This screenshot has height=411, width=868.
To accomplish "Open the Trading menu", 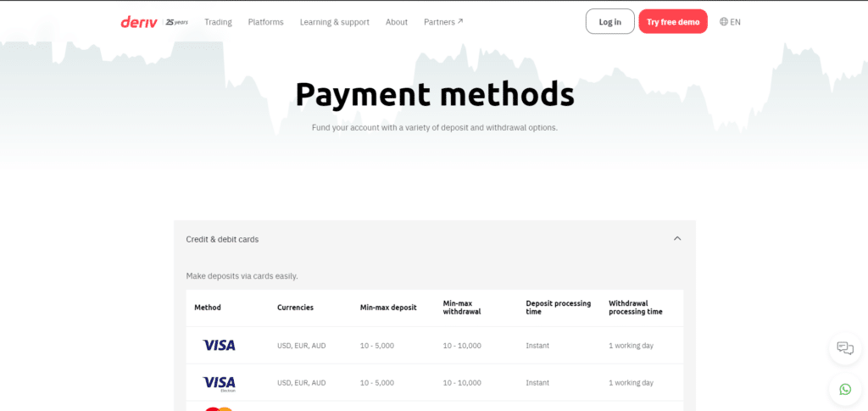I will 218,22.
